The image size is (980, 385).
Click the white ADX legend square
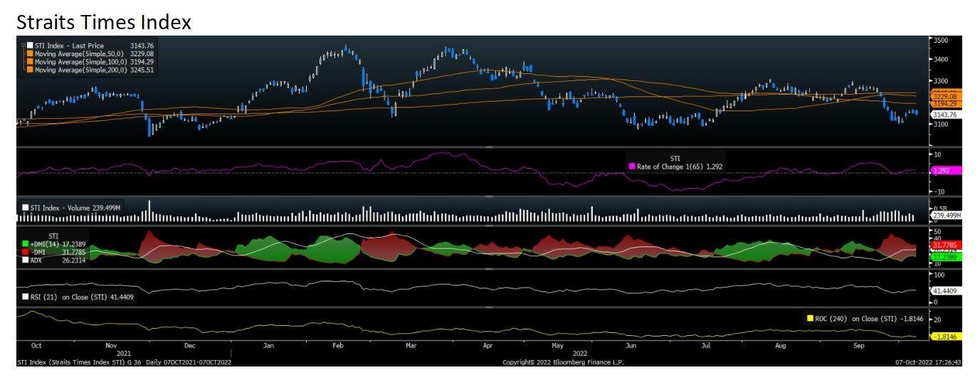pyautogui.click(x=27, y=258)
